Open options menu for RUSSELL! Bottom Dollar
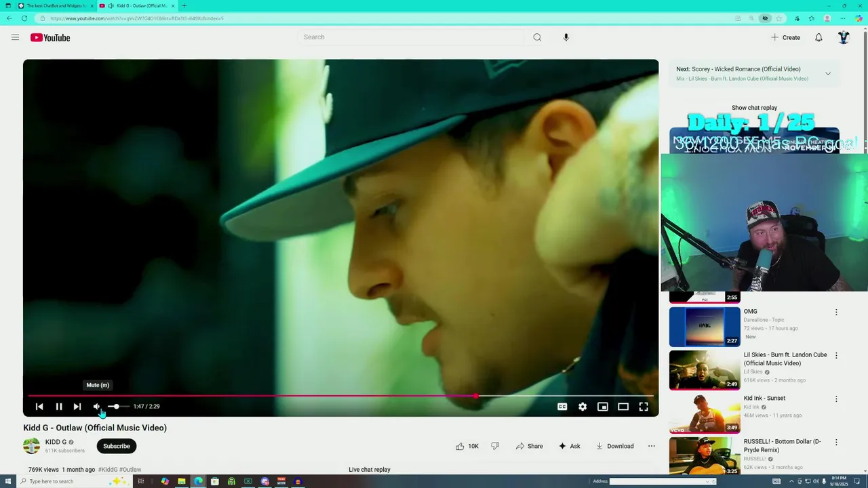 pyautogui.click(x=836, y=443)
